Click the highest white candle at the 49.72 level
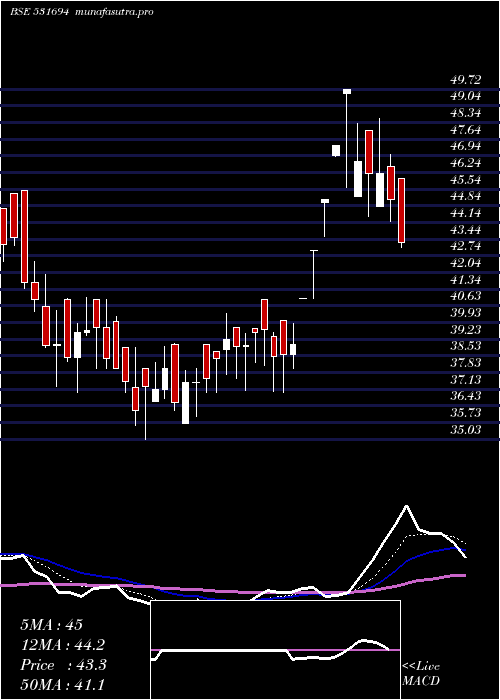The image size is (500, 700). [x=347, y=92]
